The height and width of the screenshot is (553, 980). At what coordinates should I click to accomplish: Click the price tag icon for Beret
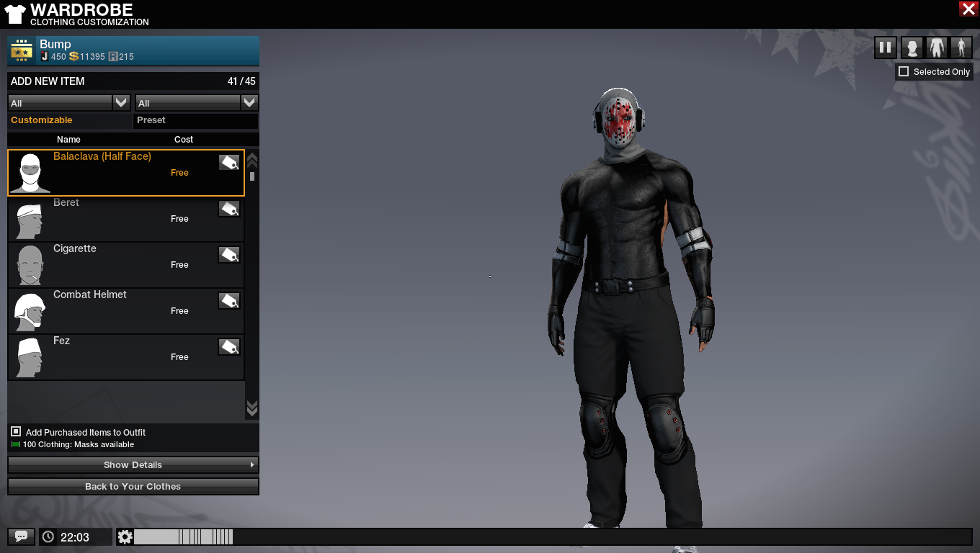(x=229, y=208)
